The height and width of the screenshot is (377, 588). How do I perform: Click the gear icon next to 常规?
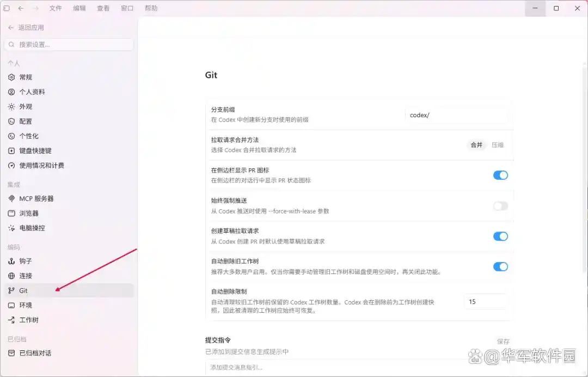coord(11,77)
